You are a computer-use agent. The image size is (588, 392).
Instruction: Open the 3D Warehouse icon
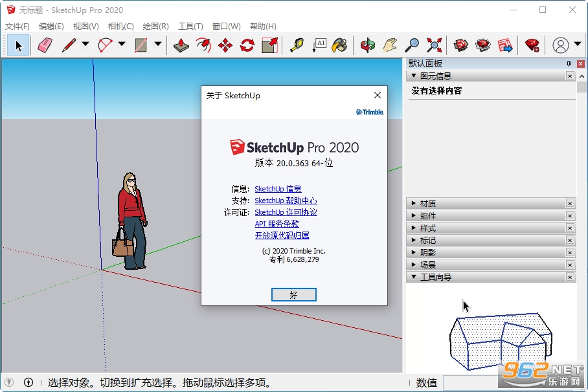point(461,45)
